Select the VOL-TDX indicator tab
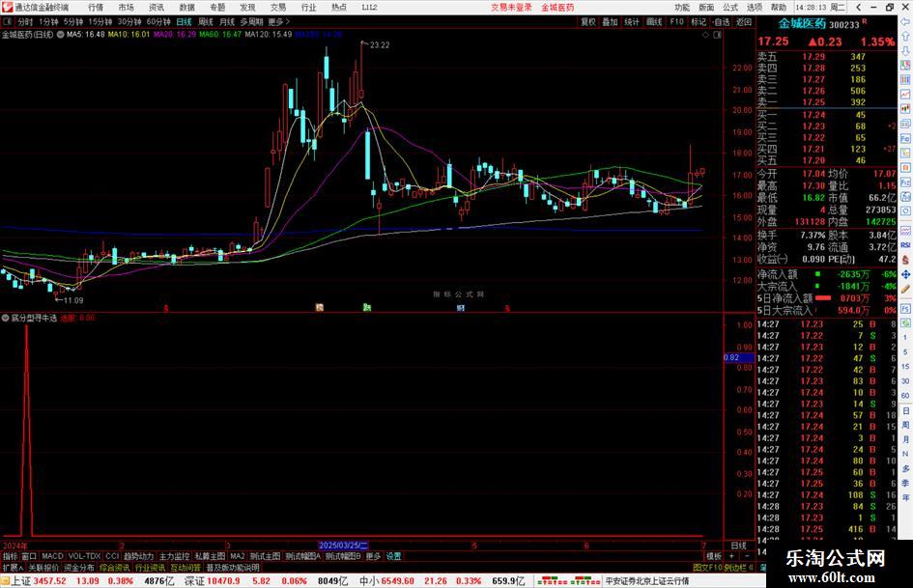This screenshot has height=588, width=913. pos(84,556)
